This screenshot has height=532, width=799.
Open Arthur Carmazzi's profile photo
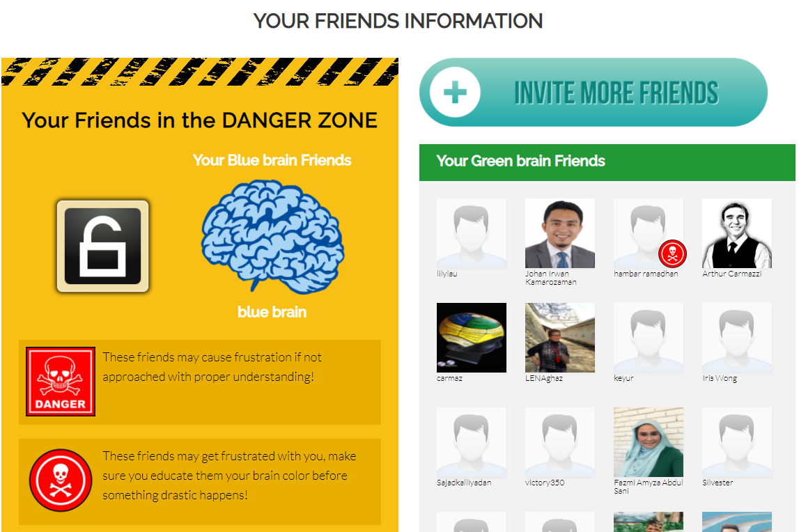point(737,233)
